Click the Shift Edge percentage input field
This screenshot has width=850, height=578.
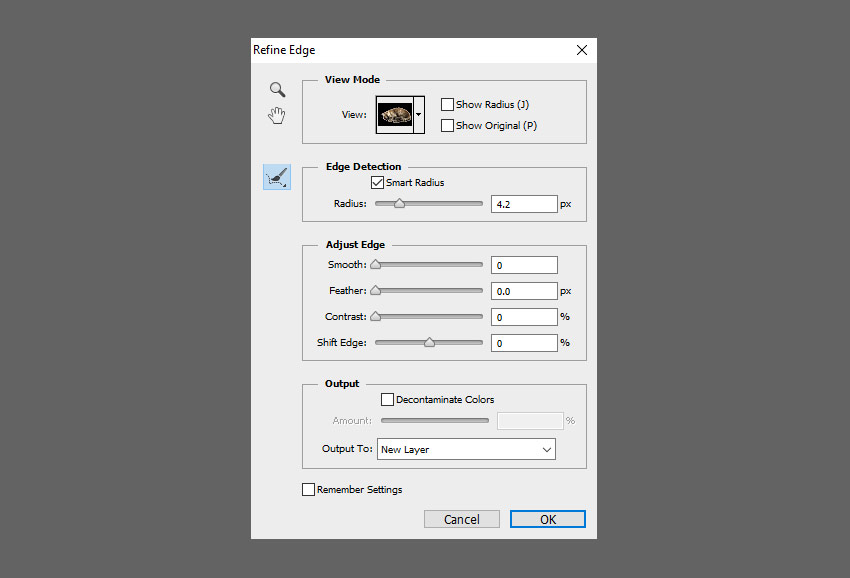click(x=524, y=343)
